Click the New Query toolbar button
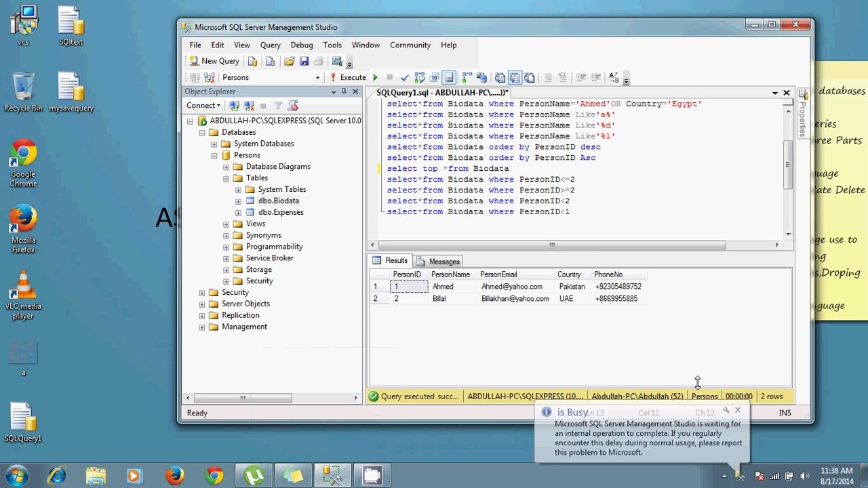The image size is (868, 488). tap(214, 61)
